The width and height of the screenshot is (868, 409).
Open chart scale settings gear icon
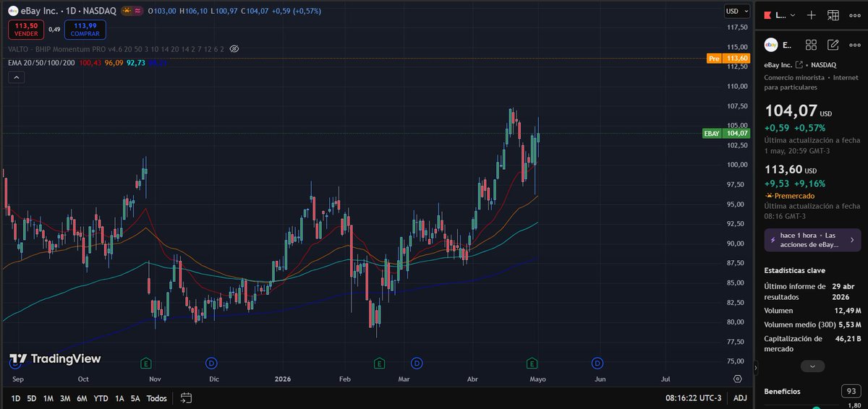(737, 378)
